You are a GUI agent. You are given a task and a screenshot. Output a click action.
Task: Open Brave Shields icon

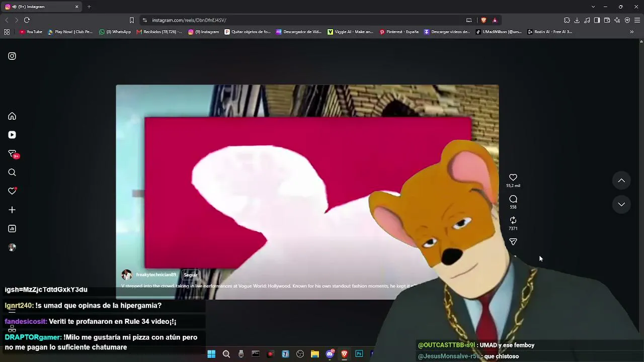(484, 20)
